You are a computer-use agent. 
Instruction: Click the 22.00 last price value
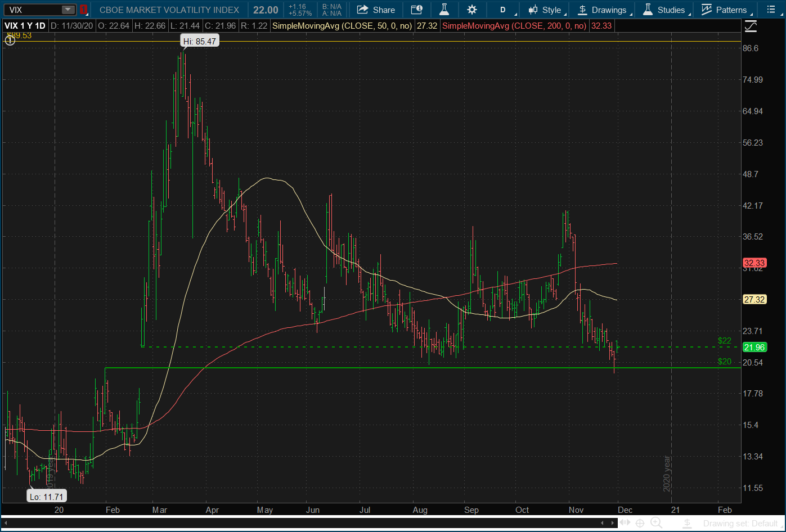tap(266, 10)
